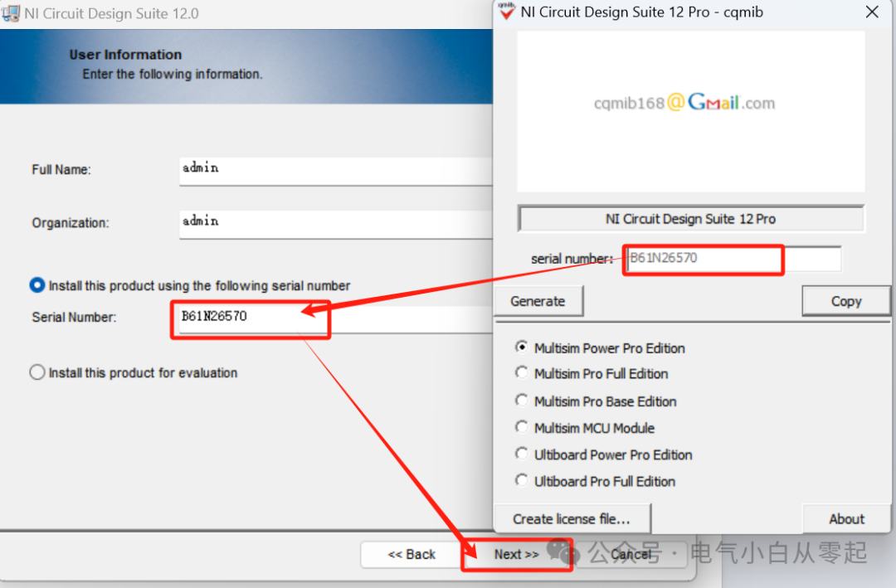Click the installer Serial Number field
The height and width of the screenshot is (588, 896).
coord(336,318)
